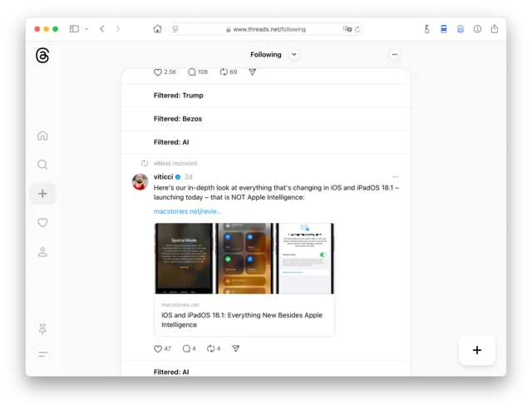The image size is (532, 410).
Task: Open feed options ellipsis near Following
Action: click(394, 54)
